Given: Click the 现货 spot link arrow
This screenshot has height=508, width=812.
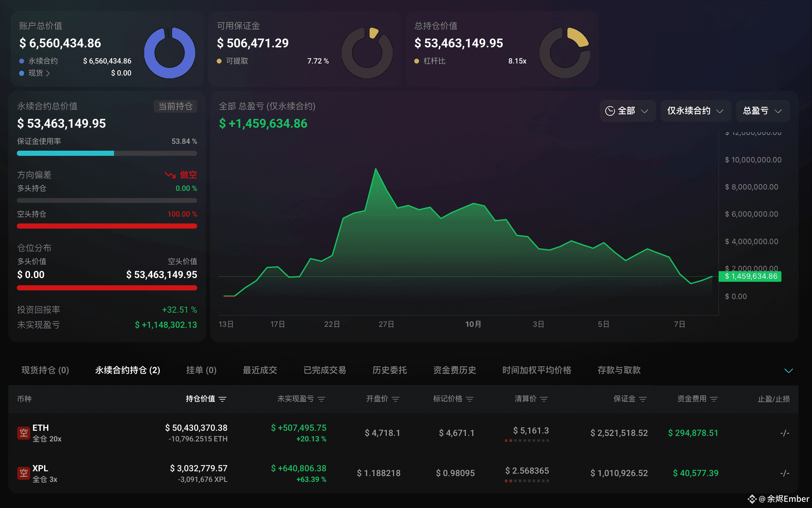Looking at the screenshot, I should [48, 73].
